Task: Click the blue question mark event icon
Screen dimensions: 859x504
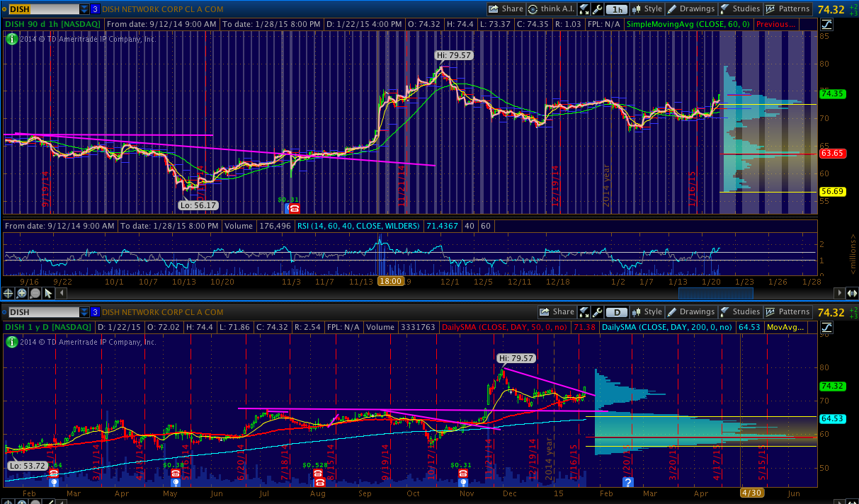Action: [627, 481]
